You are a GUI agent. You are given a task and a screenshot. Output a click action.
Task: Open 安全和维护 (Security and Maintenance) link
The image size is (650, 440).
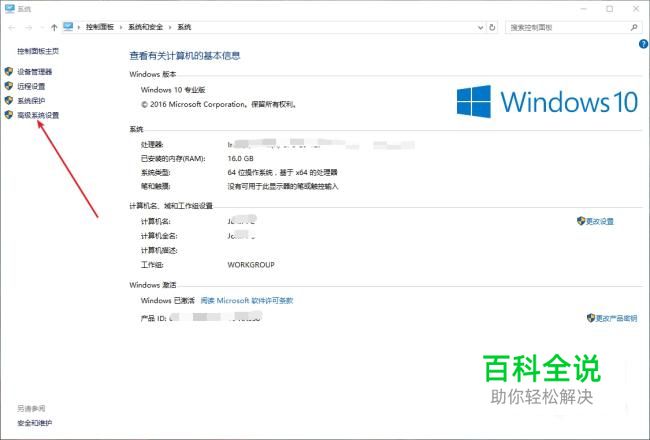(35, 423)
